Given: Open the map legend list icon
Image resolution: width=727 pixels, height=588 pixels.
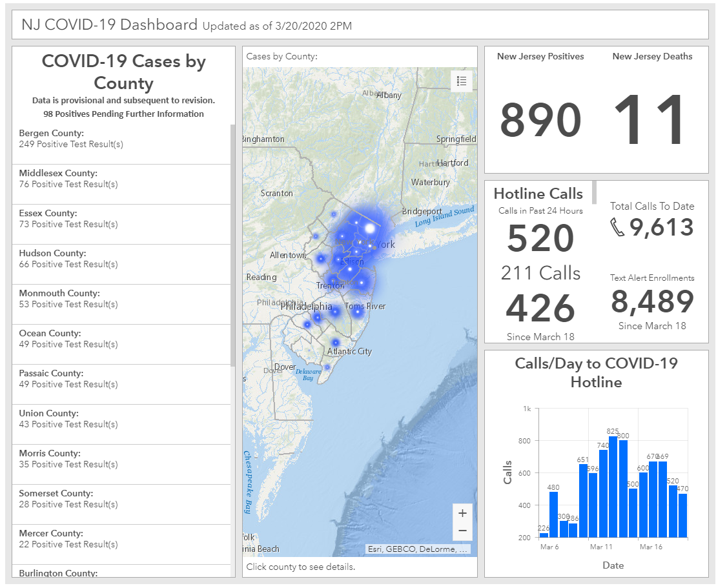Looking at the screenshot, I should point(462,81).
